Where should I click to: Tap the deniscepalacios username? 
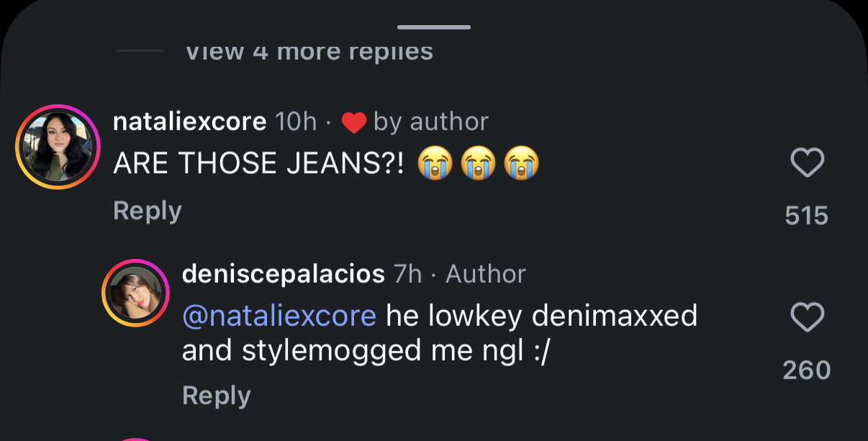click(x=284, y=274)
